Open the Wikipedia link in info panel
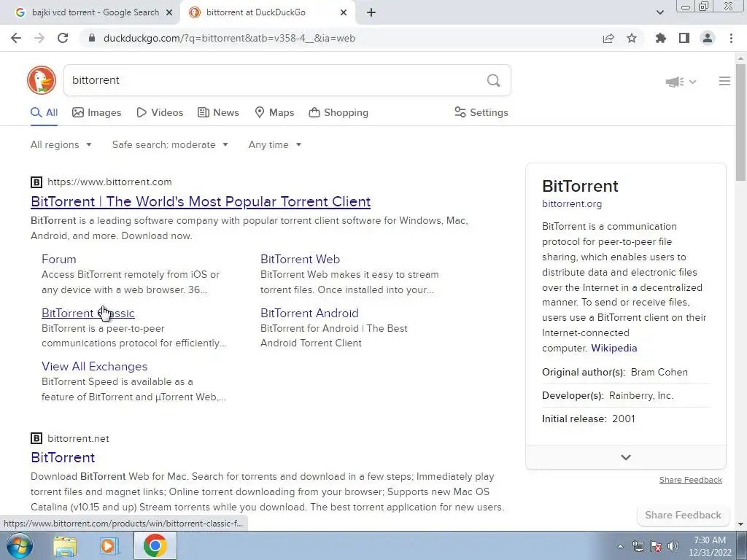The image size is (747, 560). tap(614, 348)
